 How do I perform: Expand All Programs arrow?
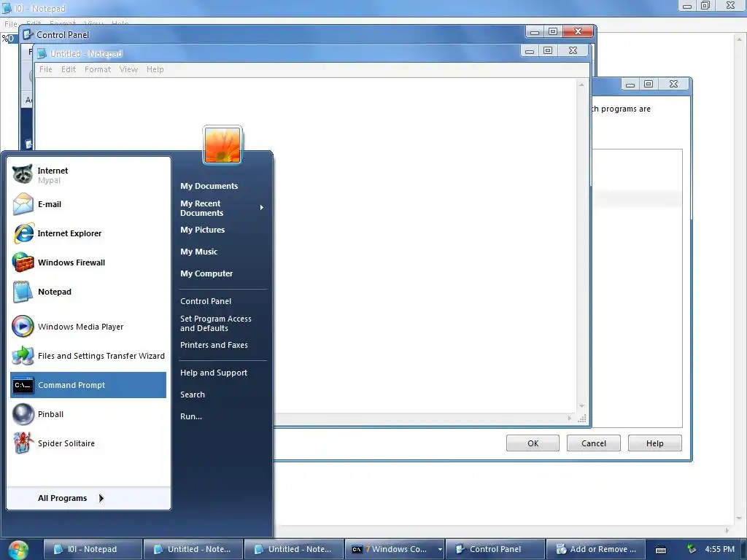(x=101, y=498)
